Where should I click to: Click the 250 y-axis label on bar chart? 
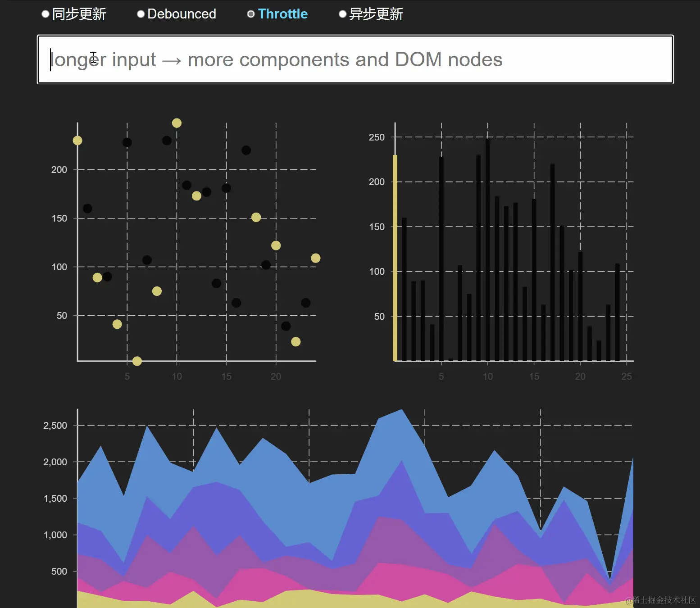point(377,137)
